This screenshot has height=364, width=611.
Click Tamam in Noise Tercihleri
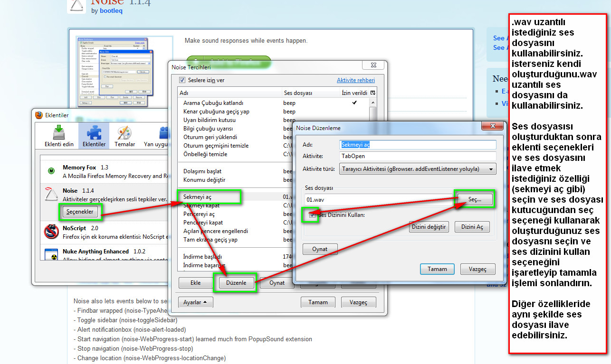[x=318, y=302]
